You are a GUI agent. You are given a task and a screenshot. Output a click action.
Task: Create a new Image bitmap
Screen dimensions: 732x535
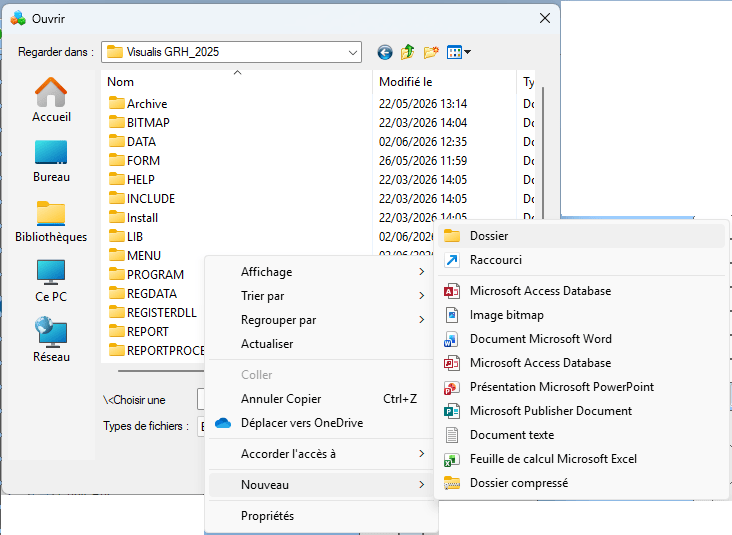tap(582, 315)
